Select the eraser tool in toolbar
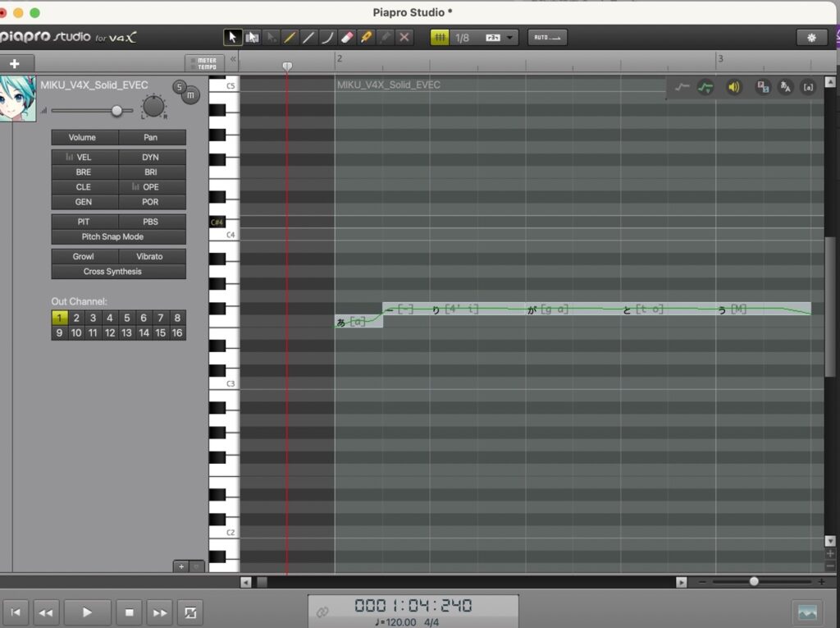Image resolution: width=840 pixels, height=628 pixels. click(x=346, y=38)
